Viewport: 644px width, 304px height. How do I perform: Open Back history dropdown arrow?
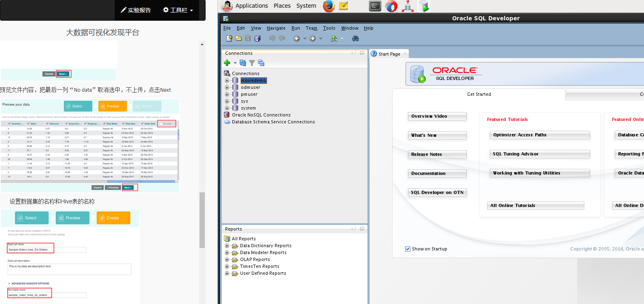pos(305,39)
